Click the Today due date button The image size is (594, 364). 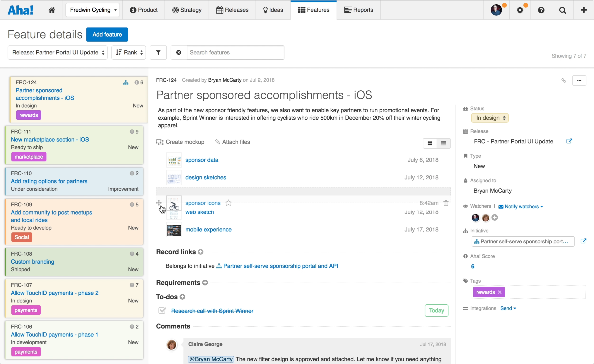(x=436, y=310)
